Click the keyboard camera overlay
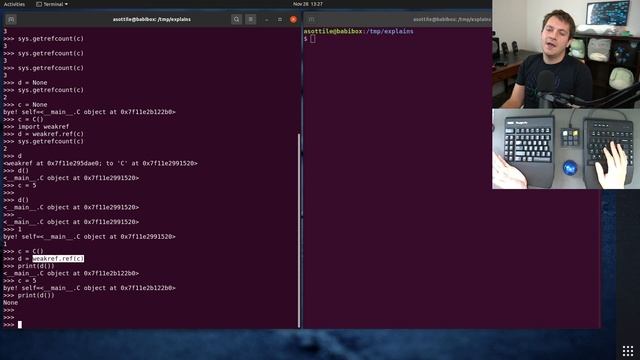This screenshot has height=360, width=640. (566, 149)
